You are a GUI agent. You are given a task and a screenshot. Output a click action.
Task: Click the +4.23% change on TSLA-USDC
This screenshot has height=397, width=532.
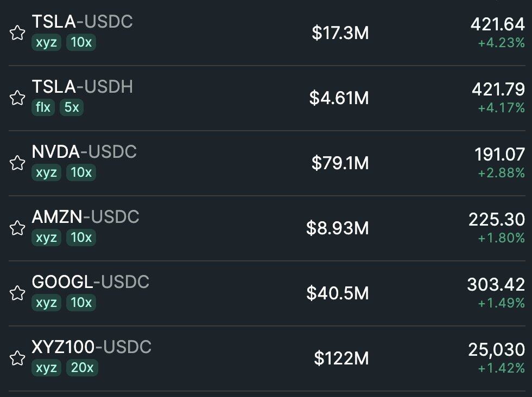501,43
